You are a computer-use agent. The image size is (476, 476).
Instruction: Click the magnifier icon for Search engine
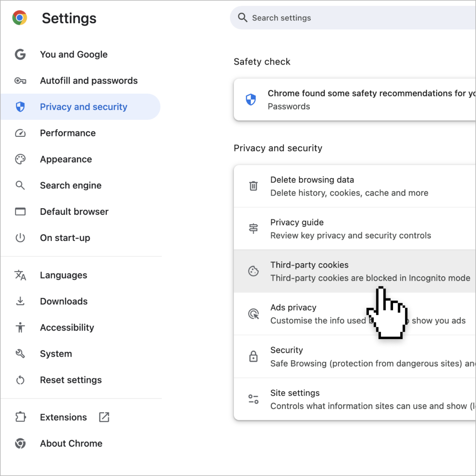tap(20, 185)
